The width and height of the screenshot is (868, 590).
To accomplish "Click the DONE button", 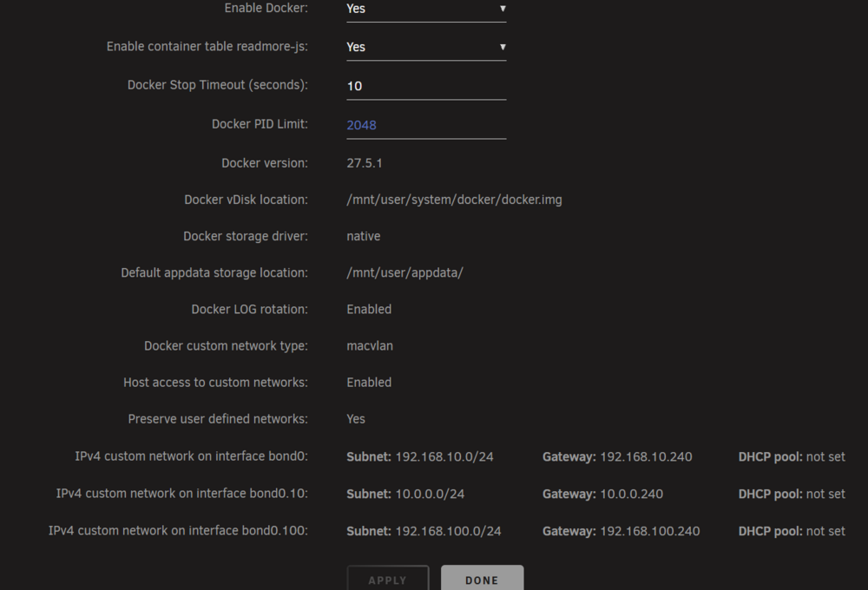I will (x=482, y=579).
